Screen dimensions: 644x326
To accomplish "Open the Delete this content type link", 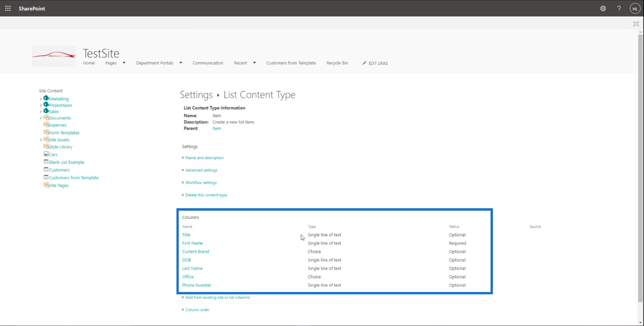I will [x=206, y=195].
